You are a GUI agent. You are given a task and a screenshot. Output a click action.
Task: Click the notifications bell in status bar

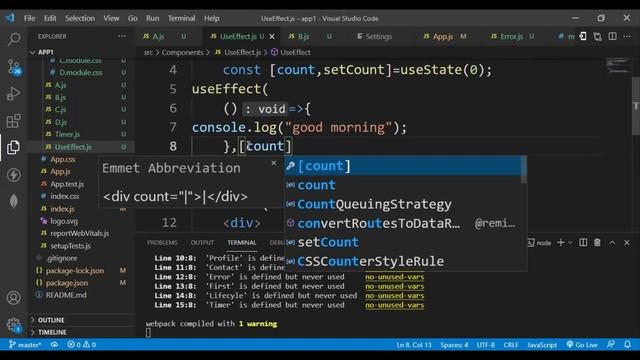627,344
